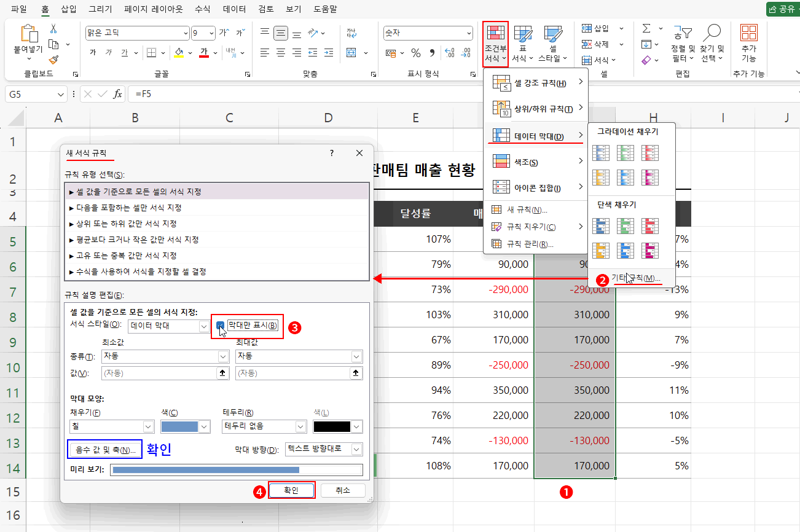The image size is (800, 532).
Task: Click the Insert Function fx icon
Action: coord(118,94)
